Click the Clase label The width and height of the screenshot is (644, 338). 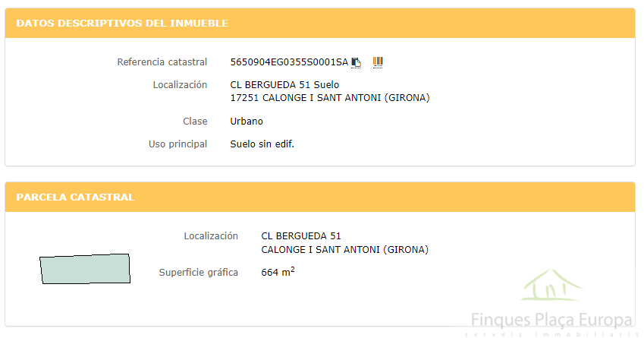pyautogui.click(x=195, y=122)
